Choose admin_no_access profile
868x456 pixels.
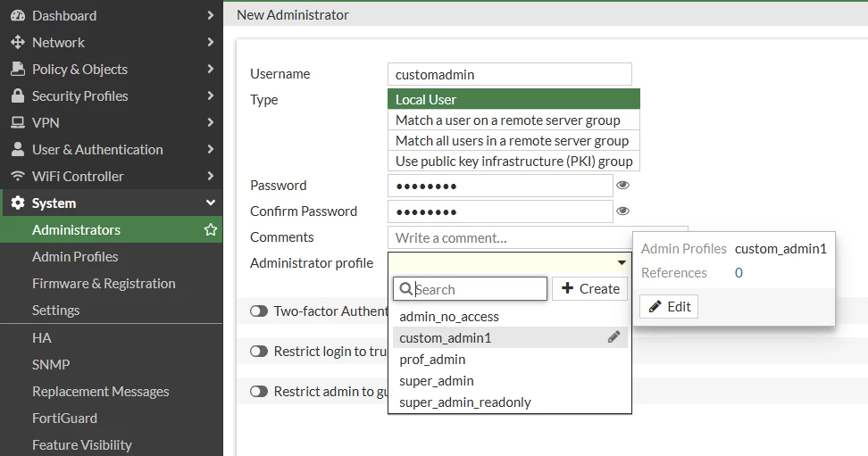[x=510, y=317]
